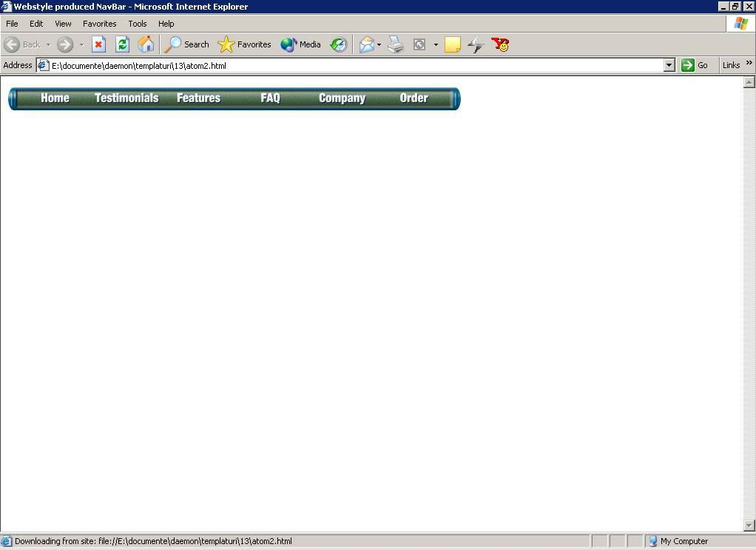756x550 pixels.
Task: Click the Address bar URL field
Action: click(355, 65)
